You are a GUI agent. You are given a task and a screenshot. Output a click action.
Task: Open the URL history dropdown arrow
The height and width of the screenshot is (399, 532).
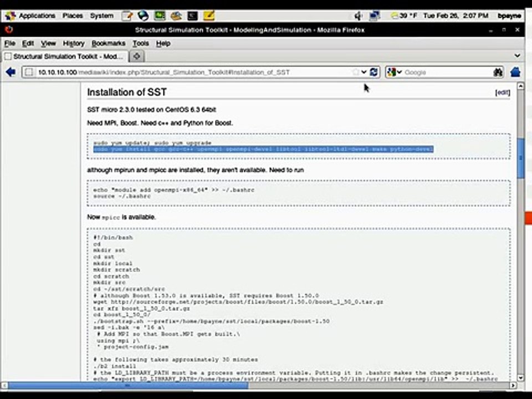click(364, 72)
